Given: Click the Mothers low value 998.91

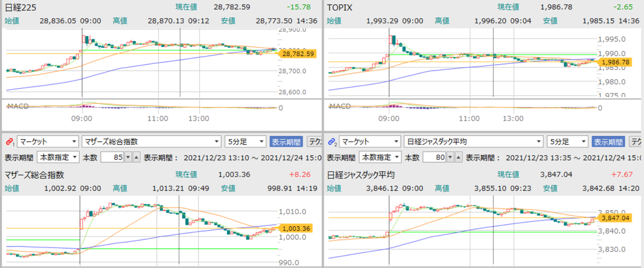Looking at the screenshot, I should pos(280,189).
